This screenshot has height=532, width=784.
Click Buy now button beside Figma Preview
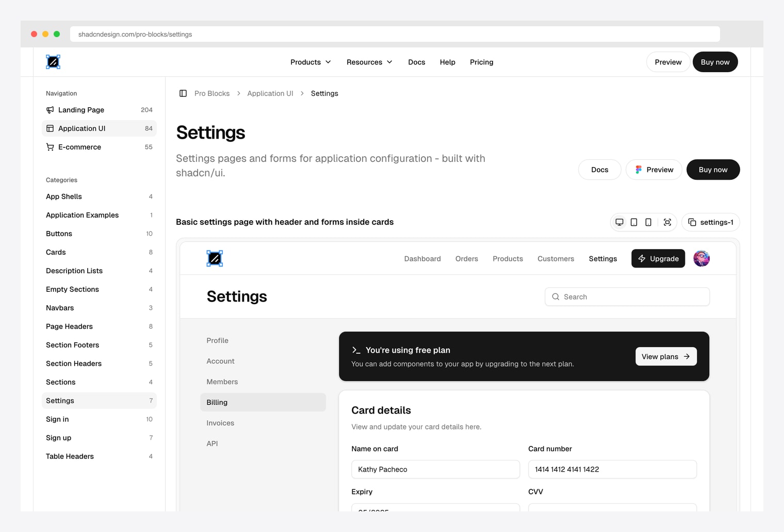coord(713,170)
